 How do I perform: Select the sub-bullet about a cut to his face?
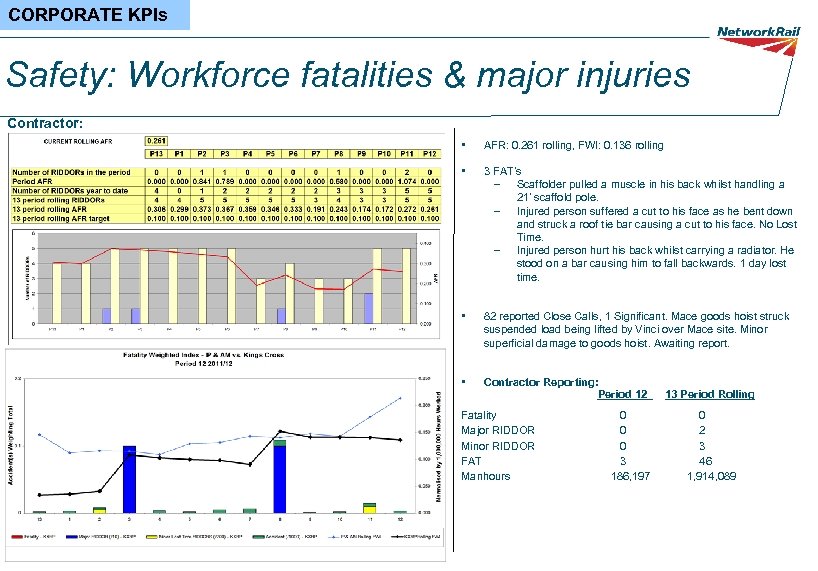(657, 224)
